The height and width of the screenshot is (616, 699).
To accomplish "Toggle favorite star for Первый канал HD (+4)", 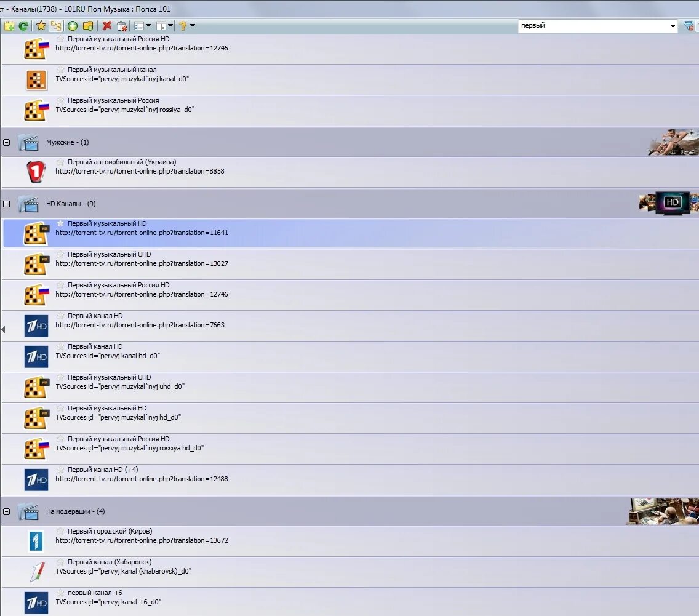I will coord(60,470).
